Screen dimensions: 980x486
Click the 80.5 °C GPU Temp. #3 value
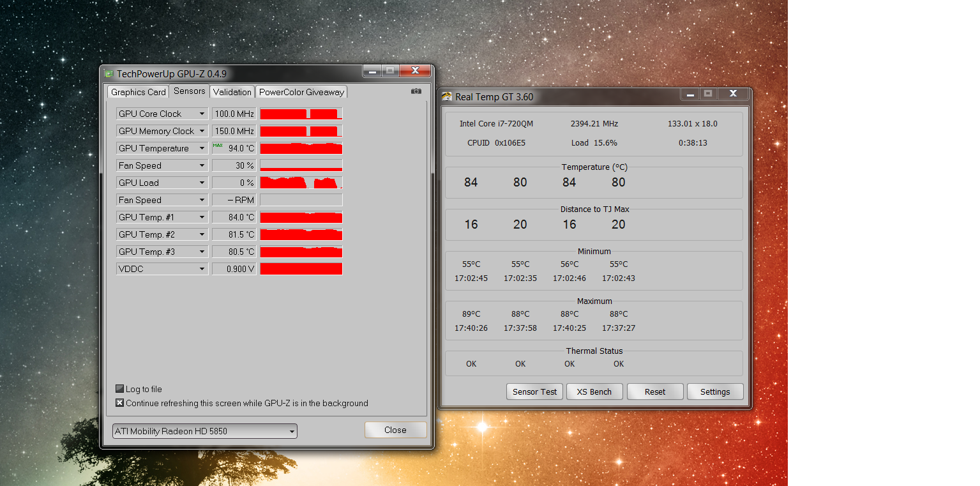(234, 252)
